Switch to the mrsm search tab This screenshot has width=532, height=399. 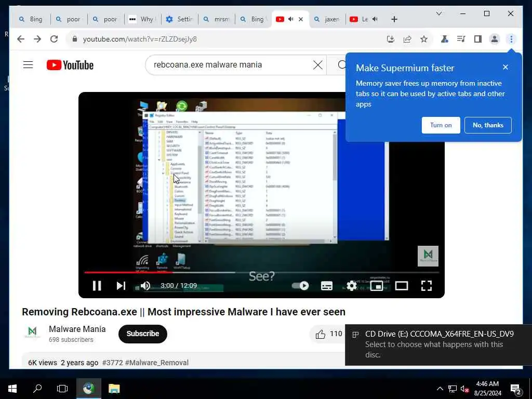coord(216,19)
